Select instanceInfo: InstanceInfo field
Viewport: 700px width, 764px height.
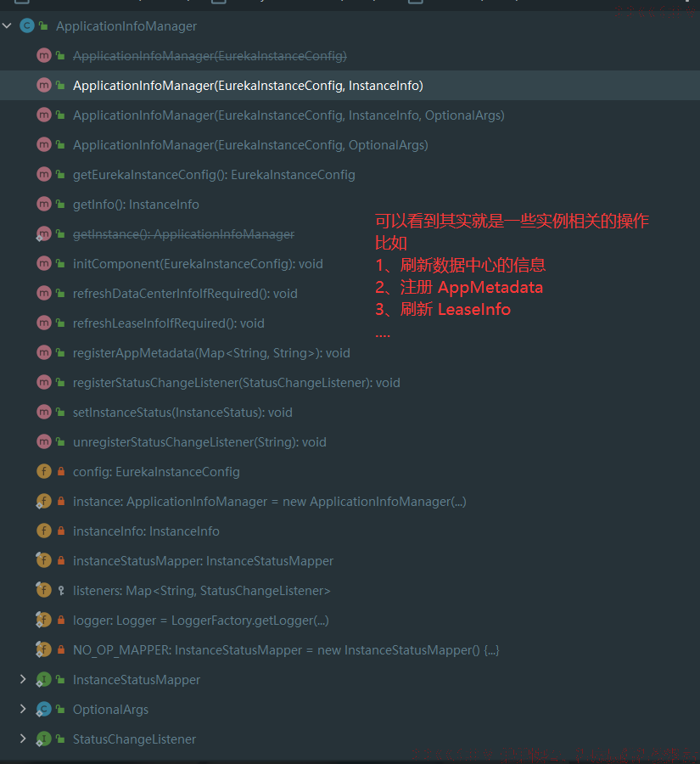click(x=350, y=531)
